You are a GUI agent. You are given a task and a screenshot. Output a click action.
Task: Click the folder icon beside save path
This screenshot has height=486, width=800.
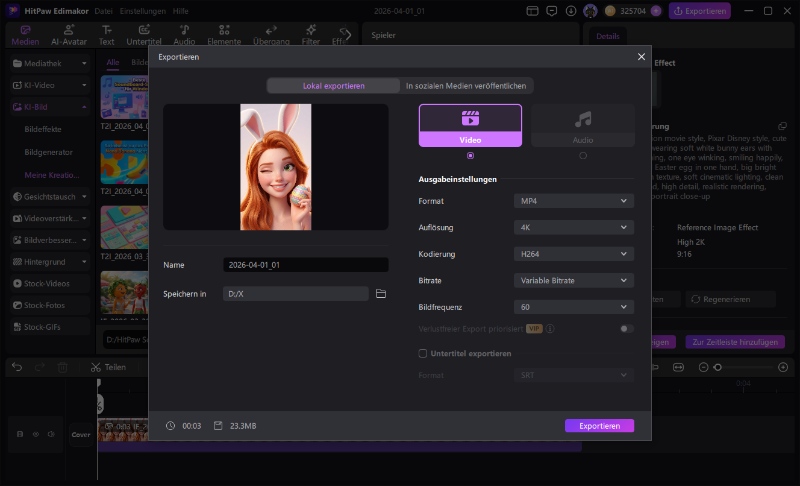click(x=381, y=294)
